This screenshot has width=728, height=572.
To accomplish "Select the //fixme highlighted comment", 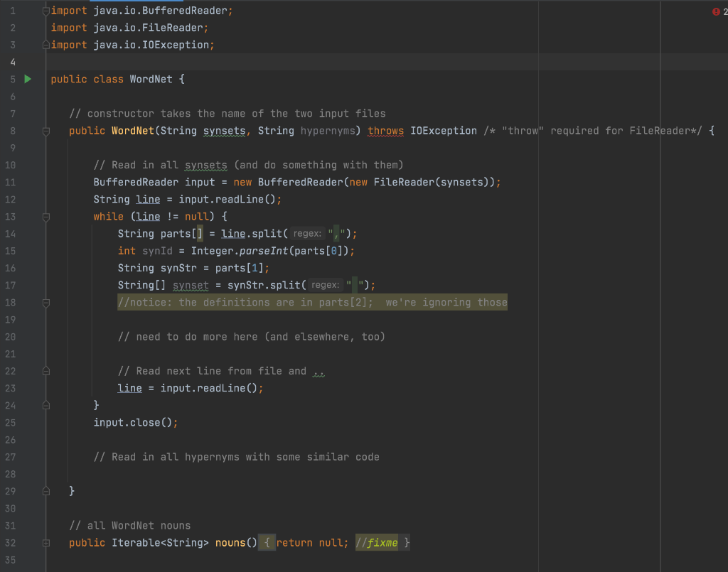I will coord(378,542).
